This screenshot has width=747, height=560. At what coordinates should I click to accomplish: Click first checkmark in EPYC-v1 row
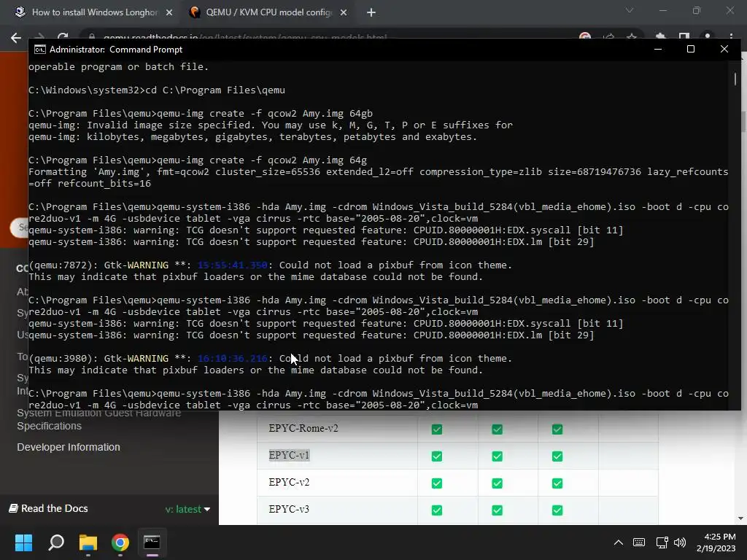coord(436,456)
